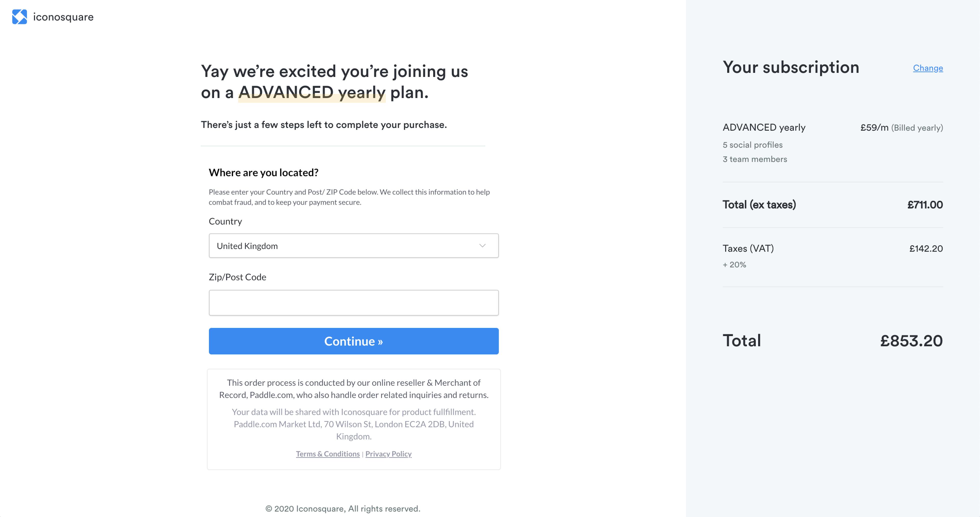The image size is (980, 517).
Task: Click the "3 team members" text
Action: tap(754, 159)
